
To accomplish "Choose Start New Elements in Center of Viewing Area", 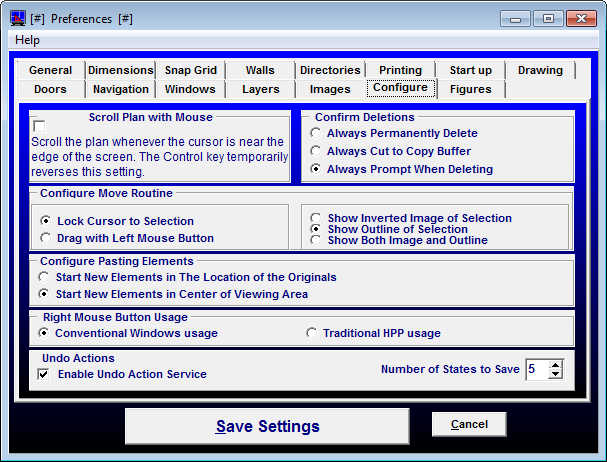I will point(173,294).
